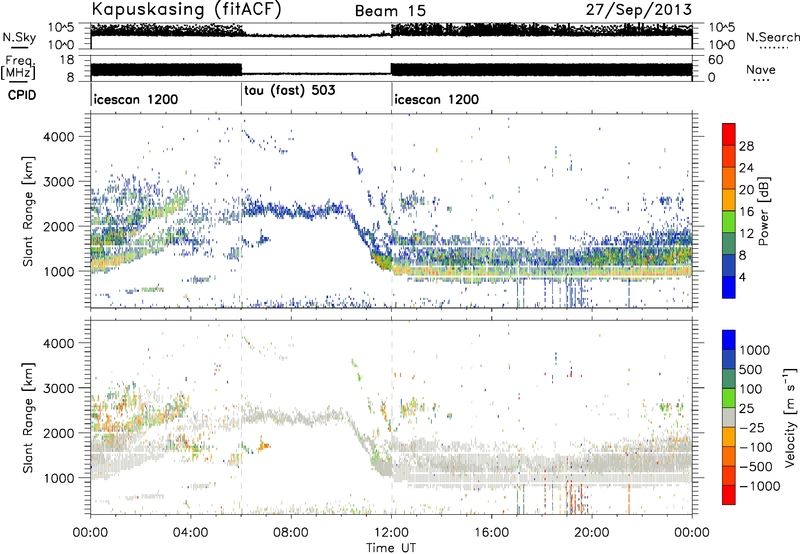Click the 'CPID' row label
The image size is (800, 554).
point(22,95)
